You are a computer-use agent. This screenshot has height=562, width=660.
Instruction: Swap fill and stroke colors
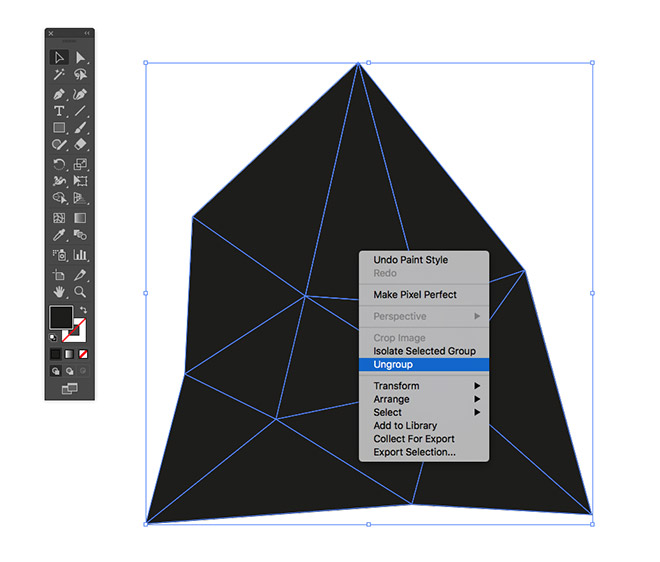tap(83, 310)
